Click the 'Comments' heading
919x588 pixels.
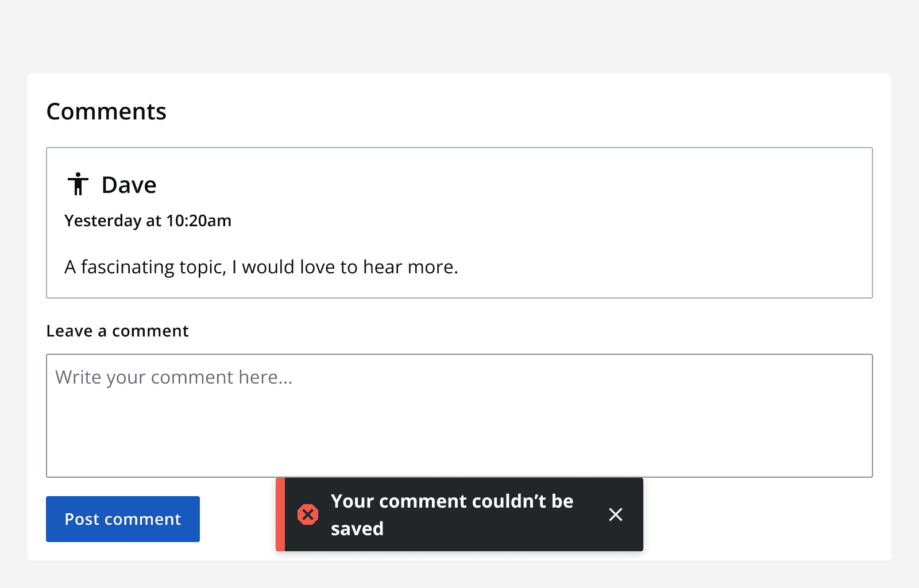[x=106, y=111]
